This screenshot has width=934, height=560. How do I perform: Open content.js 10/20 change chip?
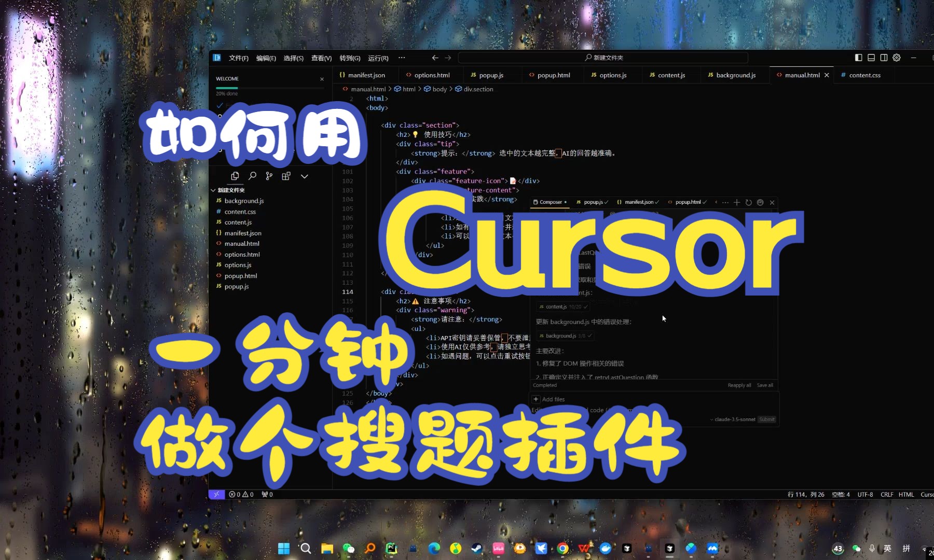coord(564,307)
